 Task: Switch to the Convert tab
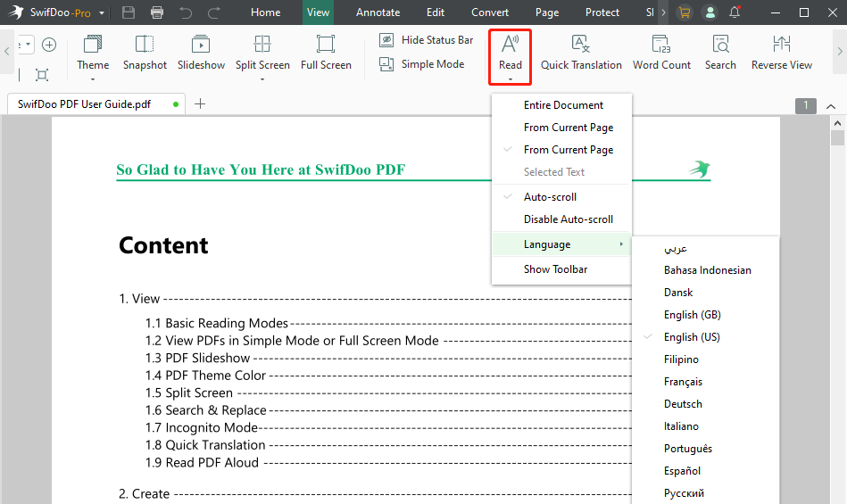pyautogui.click(x=490, y=12)
